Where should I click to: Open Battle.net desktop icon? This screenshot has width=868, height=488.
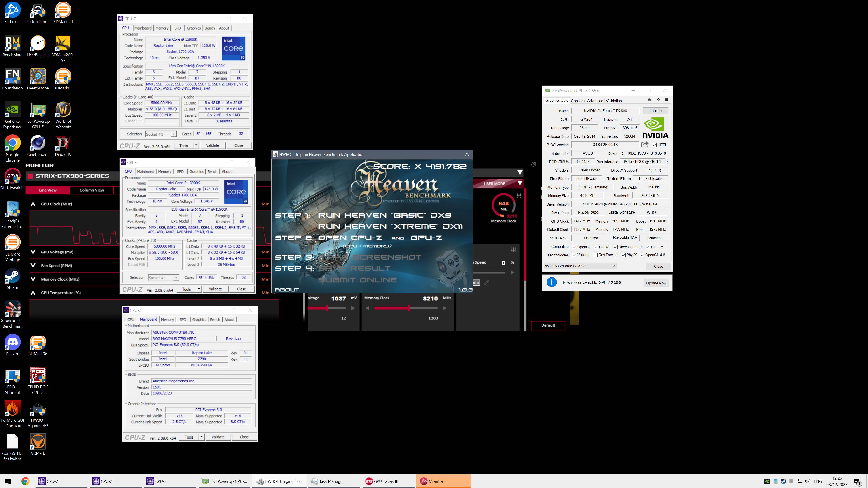click(x=12, y=13)
